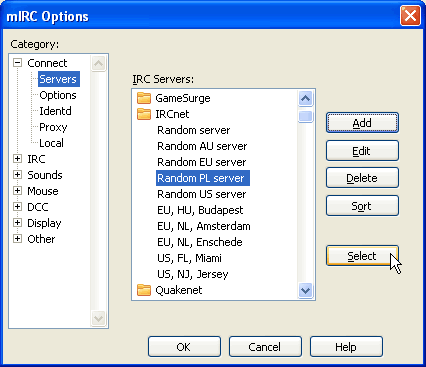Viewport: 426px width, 367px height.
Task: Click the server list scrollbar thumb
Action: tap(306, 116)
